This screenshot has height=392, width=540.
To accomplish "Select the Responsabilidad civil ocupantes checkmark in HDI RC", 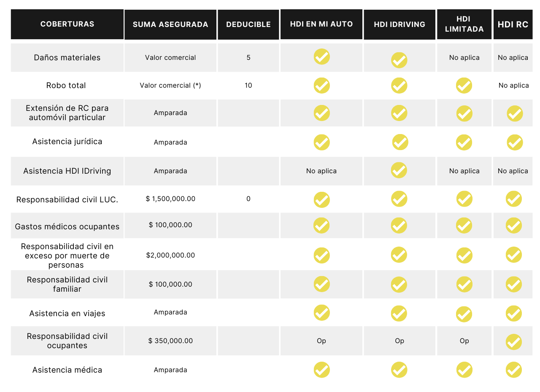I will (514, 342).
